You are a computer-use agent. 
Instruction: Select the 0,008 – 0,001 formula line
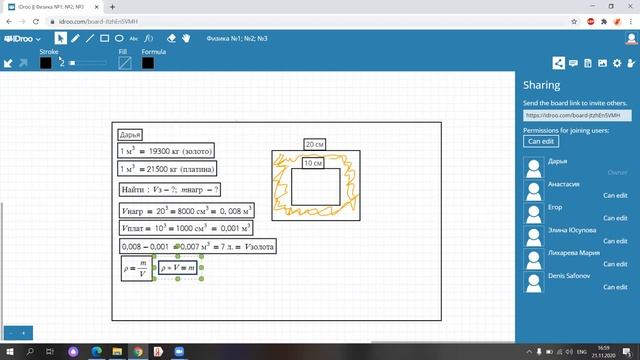(198, 247)
